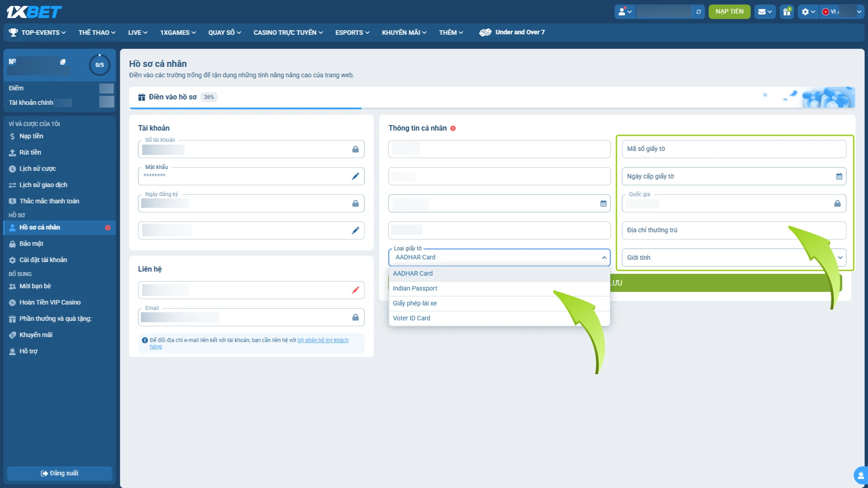Viewport: 868px width, 488px height.
Task: Click the Ngày cấp giấy tờ input field
Action: tap(734, 176)
